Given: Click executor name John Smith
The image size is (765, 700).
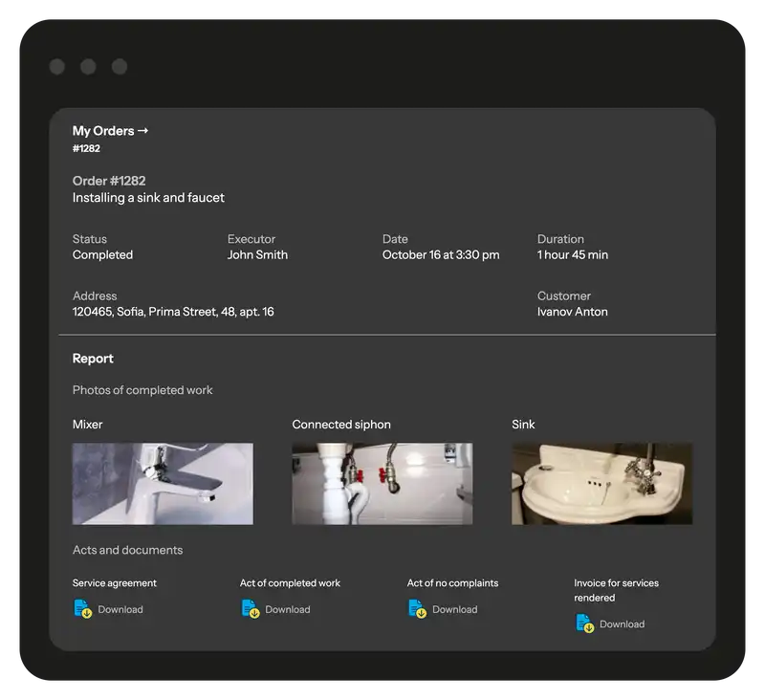Looking at the screenshot, I should click(257, 255).
